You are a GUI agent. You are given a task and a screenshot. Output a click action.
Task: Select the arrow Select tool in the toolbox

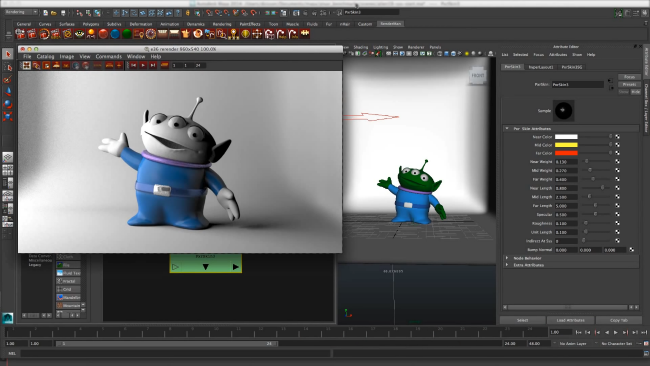click(7, 54)
